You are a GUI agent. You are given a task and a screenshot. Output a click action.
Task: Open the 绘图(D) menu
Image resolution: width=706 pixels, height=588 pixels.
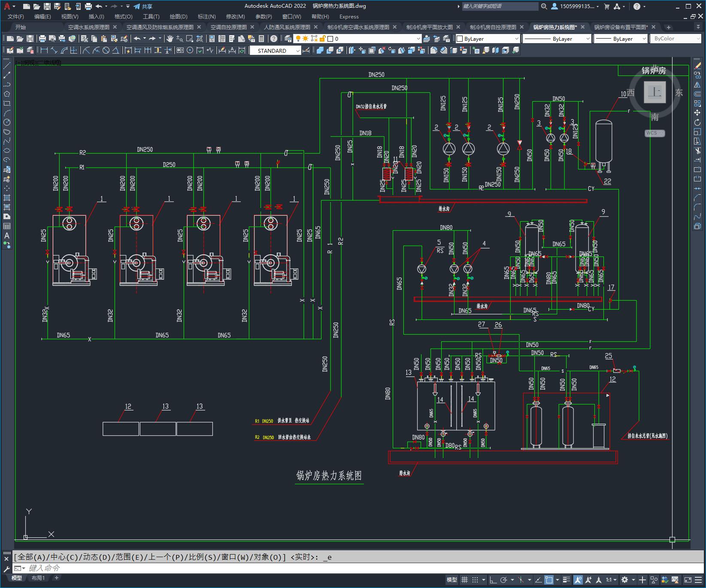[179, 16]
